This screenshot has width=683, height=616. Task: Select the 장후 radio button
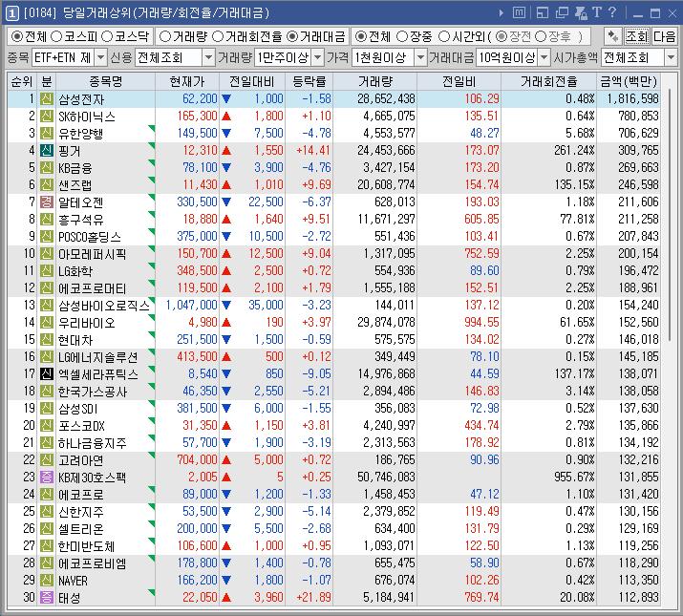pos(540,36)
